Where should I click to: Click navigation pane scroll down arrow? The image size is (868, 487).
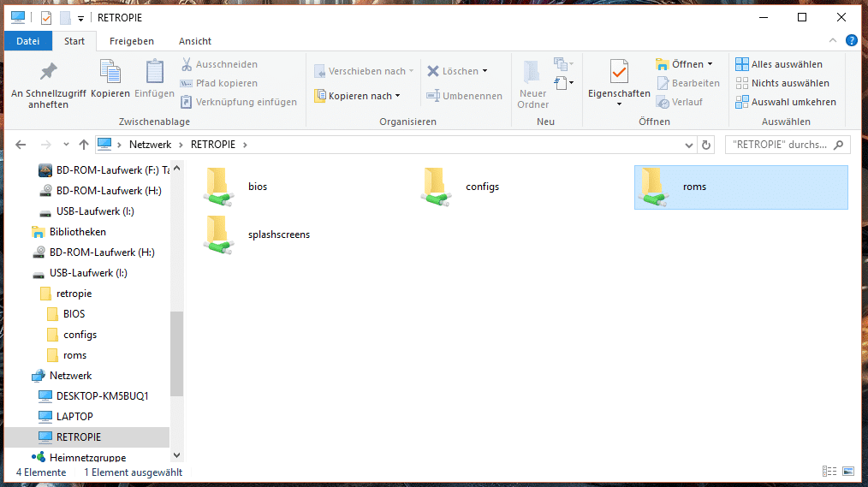(176, 455)
